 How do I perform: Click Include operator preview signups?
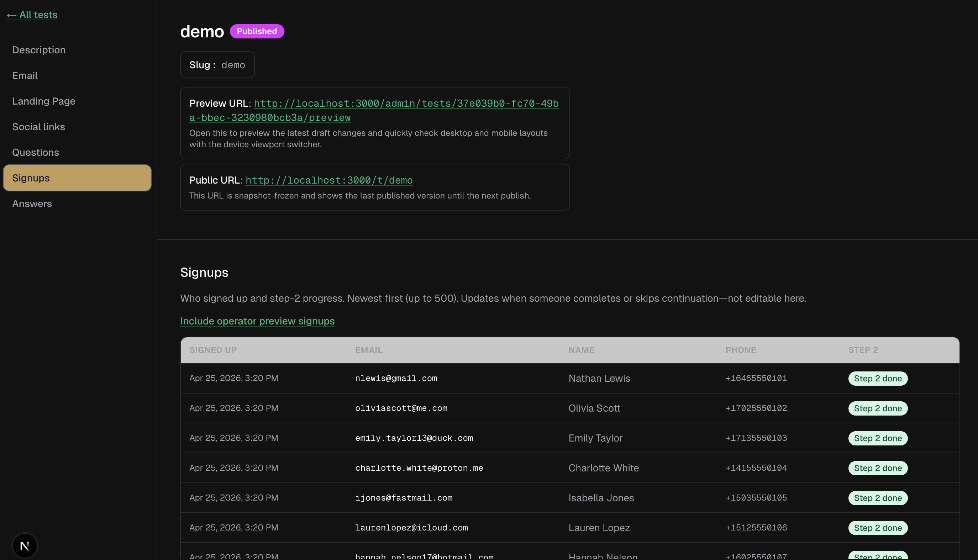pos(257,321)
